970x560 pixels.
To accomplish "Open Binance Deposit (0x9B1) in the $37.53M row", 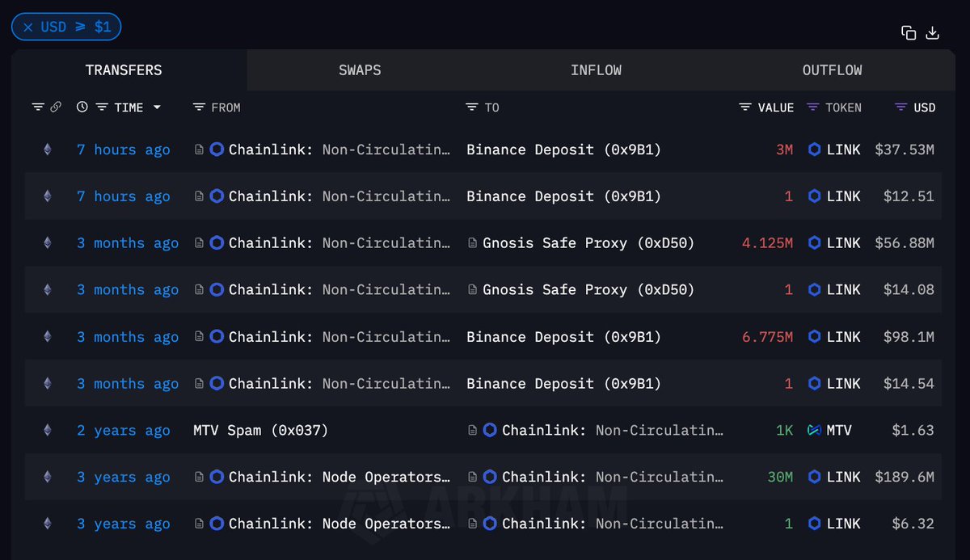I will [563, 149].
